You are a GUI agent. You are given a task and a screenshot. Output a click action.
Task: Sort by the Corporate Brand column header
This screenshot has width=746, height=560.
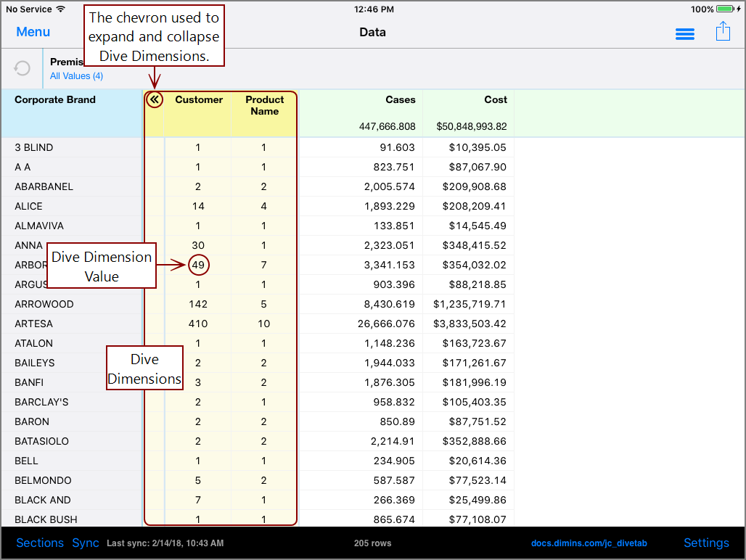click(55, 100)
